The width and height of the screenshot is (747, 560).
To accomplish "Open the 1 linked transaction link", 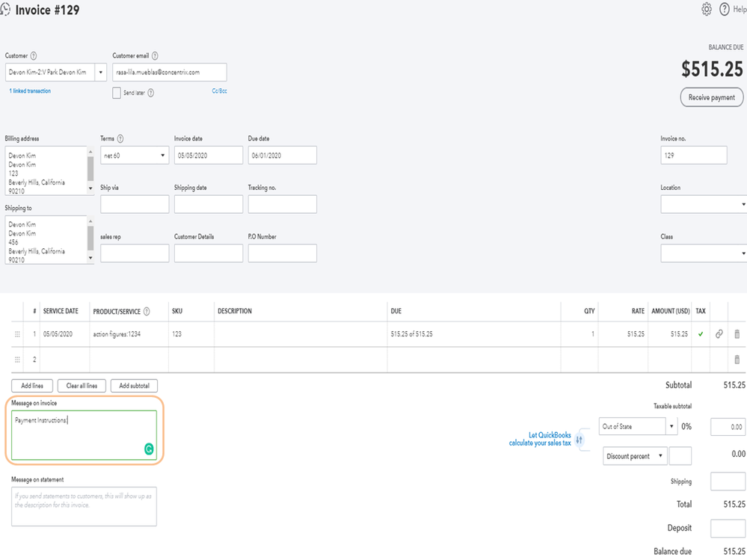I will pyautogui.click(x=30, y=91).
